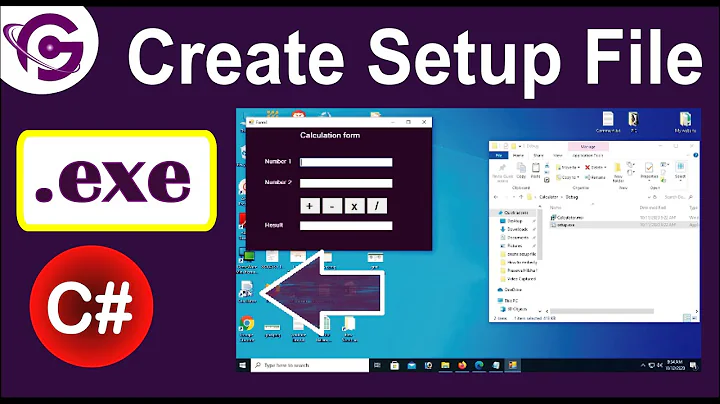Image resolution: width=720 pixels, height=404 pixels.
Task: Open the Copy to dropdown
Action: tap(568, 177)
